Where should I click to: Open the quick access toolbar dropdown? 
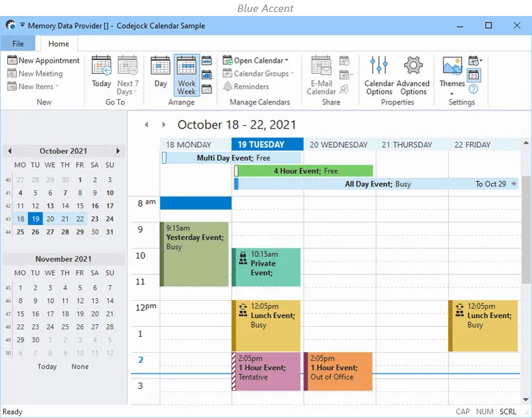[x=22, y=25]
